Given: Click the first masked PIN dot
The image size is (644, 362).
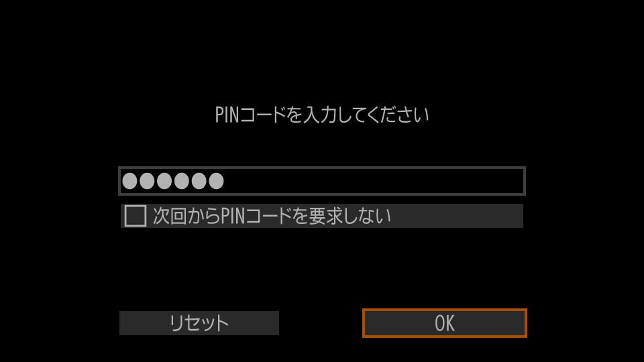Looking at the screenshot, I should (129, 181).
